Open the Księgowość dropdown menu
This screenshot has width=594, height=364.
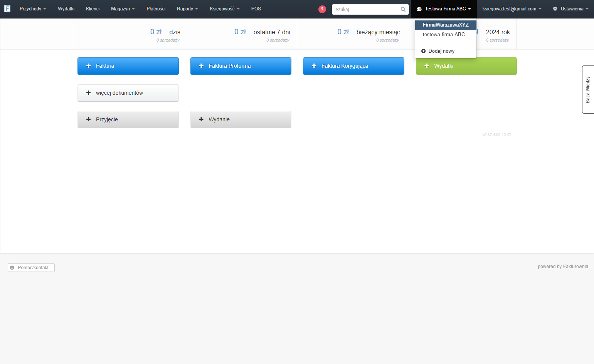click(225, 8)
